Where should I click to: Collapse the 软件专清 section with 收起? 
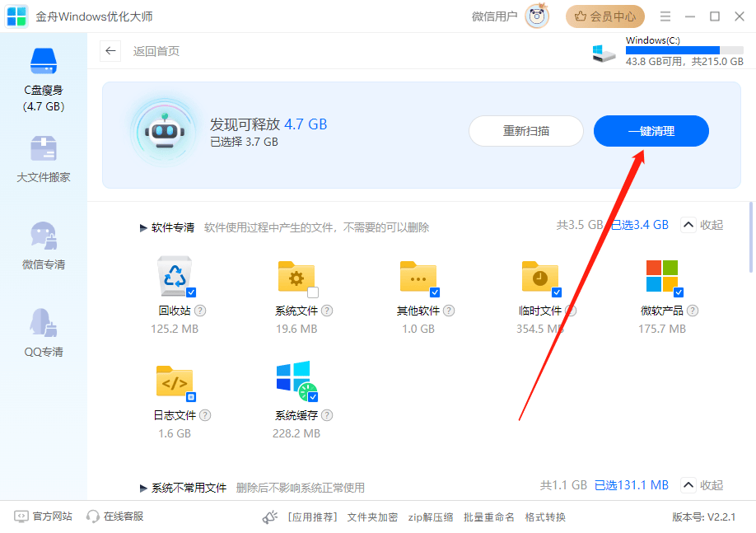[702, 225]
